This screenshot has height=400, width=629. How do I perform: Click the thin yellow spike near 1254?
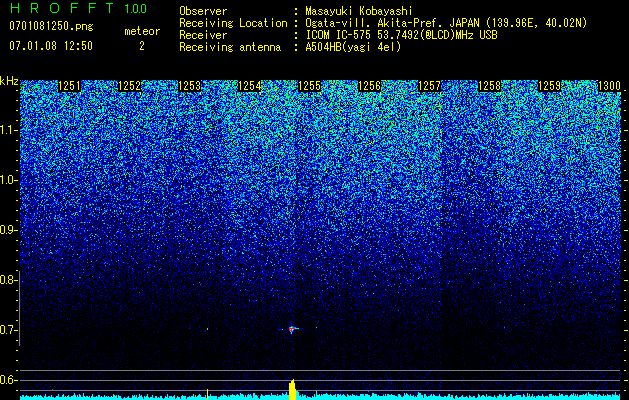click(207, 394)
